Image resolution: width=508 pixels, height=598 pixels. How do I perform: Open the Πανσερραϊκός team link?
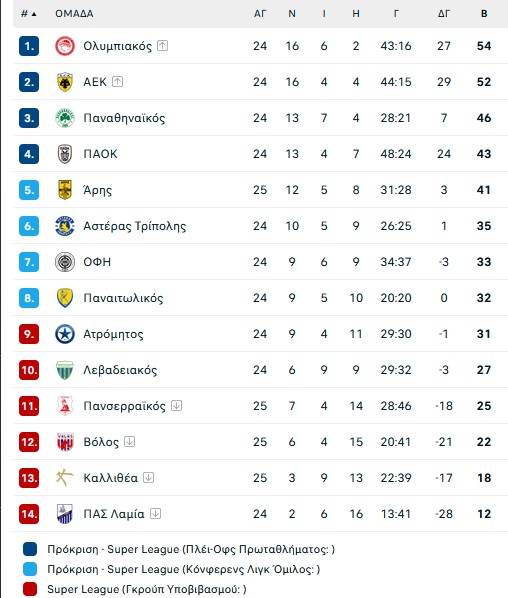(124, 406)
